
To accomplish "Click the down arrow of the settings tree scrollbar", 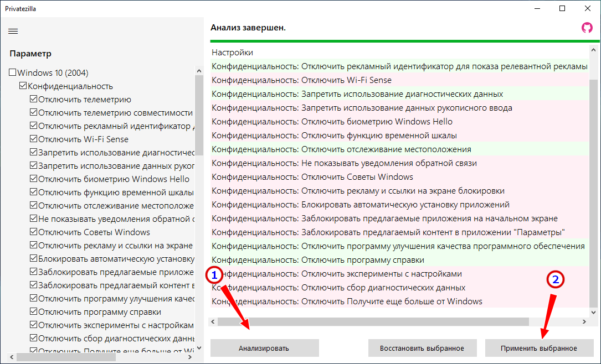I will [198, 348].
